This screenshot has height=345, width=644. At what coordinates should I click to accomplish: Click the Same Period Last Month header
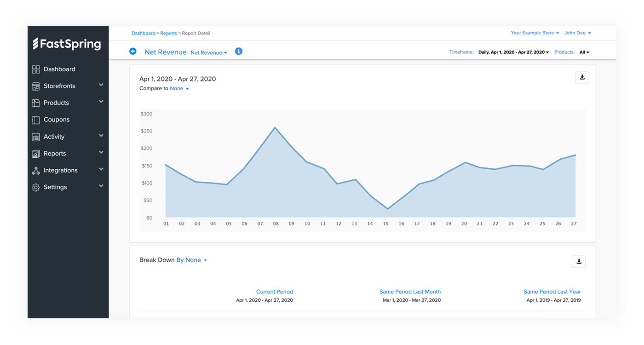click(x=410, y=292)
